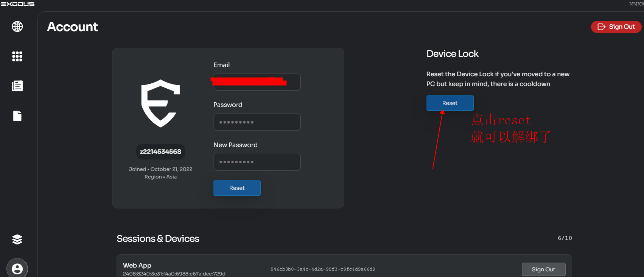Click the Device Lock heading
The width and height of the screenshot is (644, 277).
453,54
